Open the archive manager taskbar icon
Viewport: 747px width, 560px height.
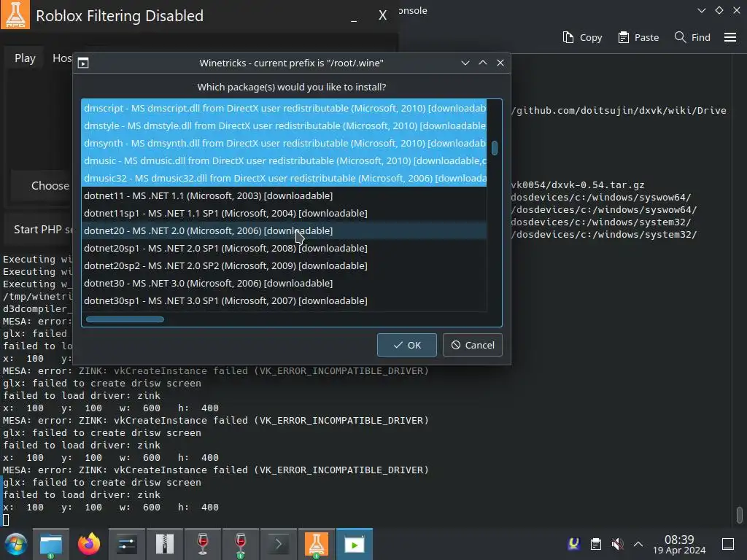pyautogui.click(x=164, y=544)
